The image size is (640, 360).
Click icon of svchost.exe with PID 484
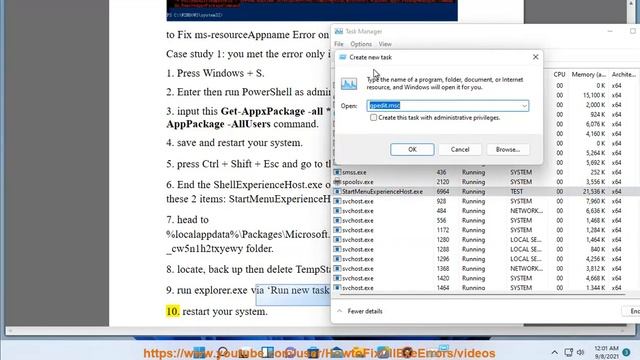(x=337, y=211)
